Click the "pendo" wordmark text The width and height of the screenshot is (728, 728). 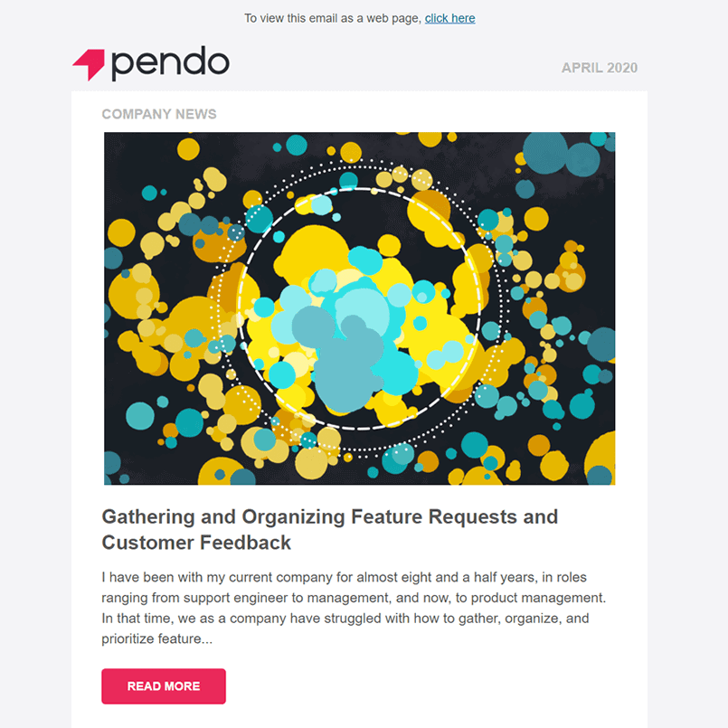click(x=170, y=63)
